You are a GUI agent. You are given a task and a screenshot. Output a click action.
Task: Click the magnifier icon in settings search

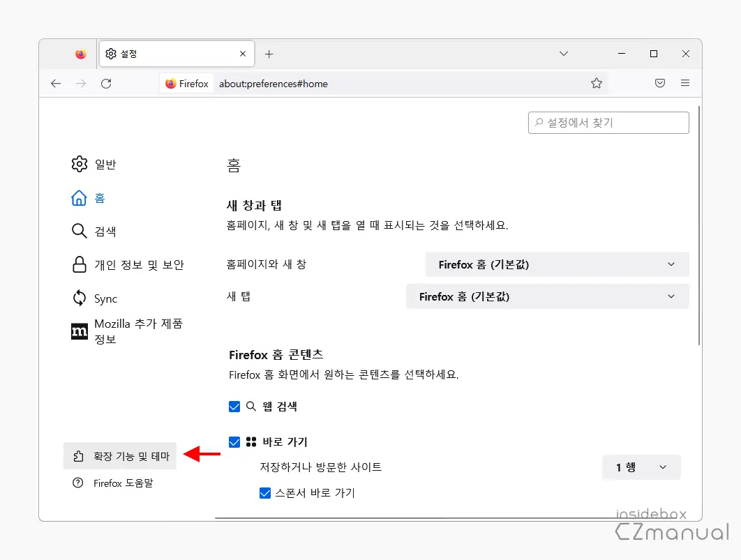[x=539, y=122]
